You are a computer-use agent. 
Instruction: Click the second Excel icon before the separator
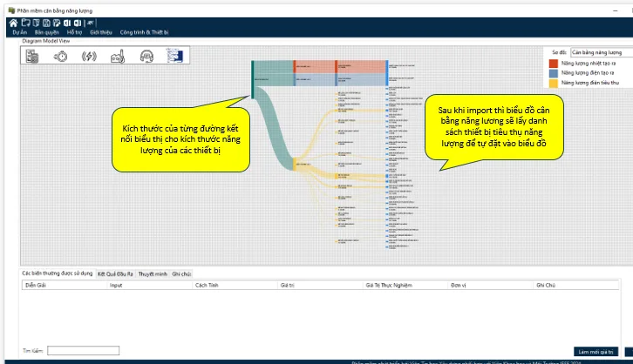coord(78,23)
